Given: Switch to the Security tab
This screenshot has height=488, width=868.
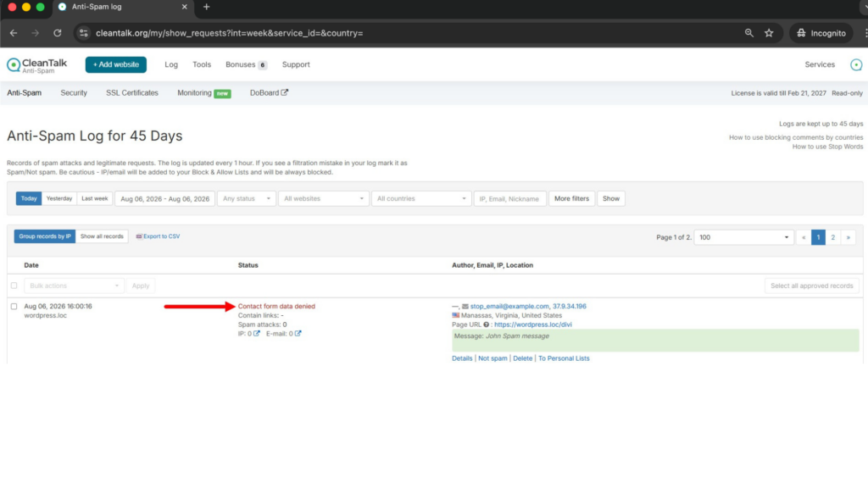Looking at the screenshot, I should coord(74,93).
